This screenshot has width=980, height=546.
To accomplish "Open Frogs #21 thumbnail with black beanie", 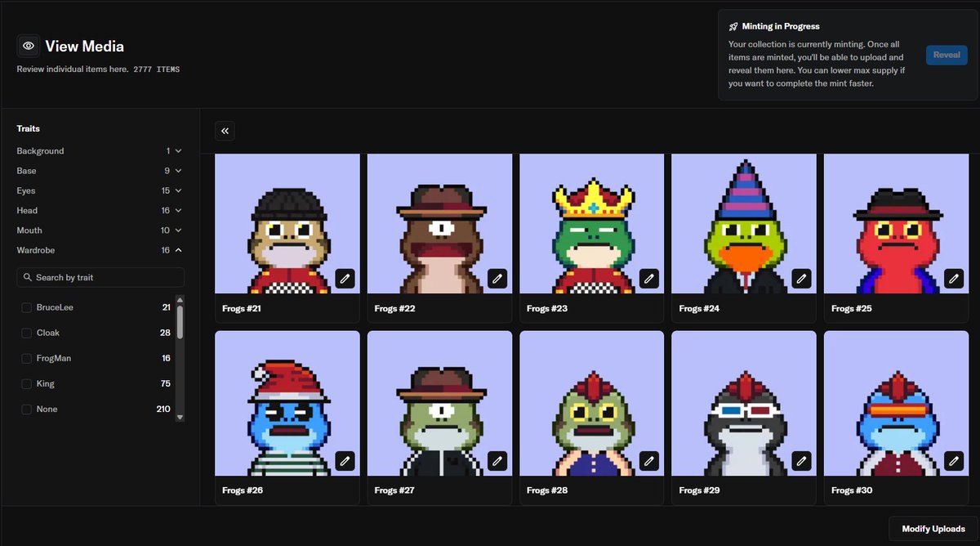I will 287,224.
